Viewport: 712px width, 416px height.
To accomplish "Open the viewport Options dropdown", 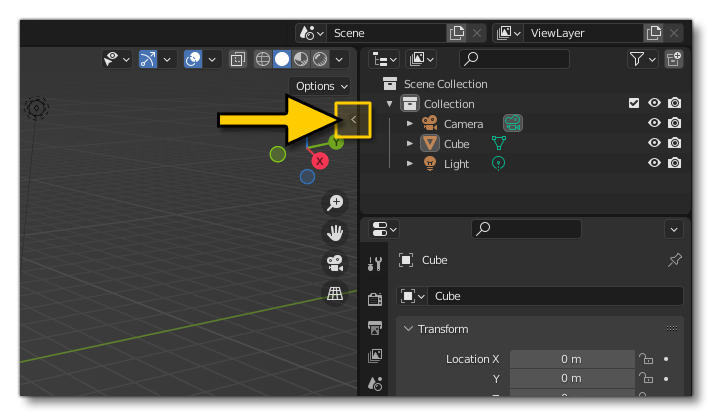I will coord(321,86).
